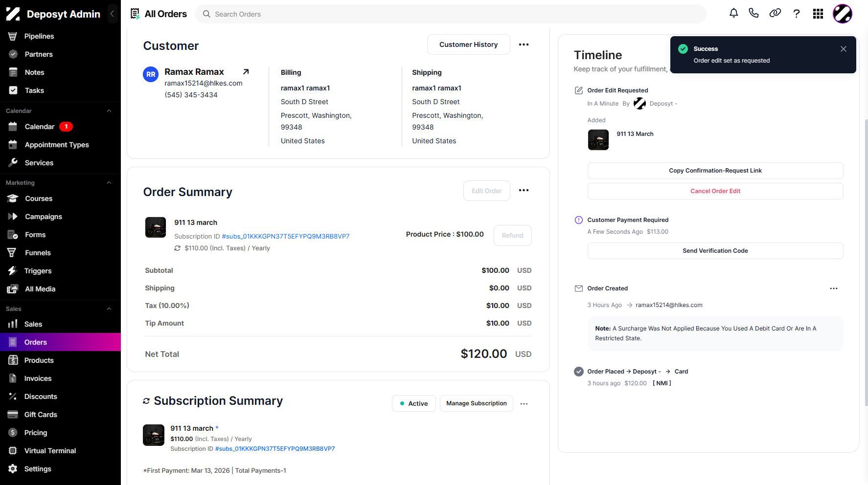Collapse the sidebar with the chevron button
This screenshot has width=868, height=485.
112,14
